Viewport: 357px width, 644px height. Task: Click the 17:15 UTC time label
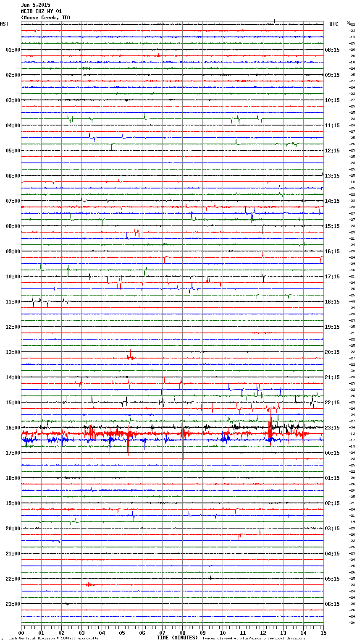click(x=332, y=277)
